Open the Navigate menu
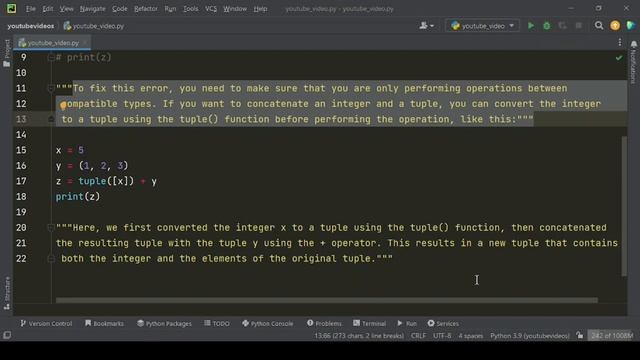 coord(93,9)
